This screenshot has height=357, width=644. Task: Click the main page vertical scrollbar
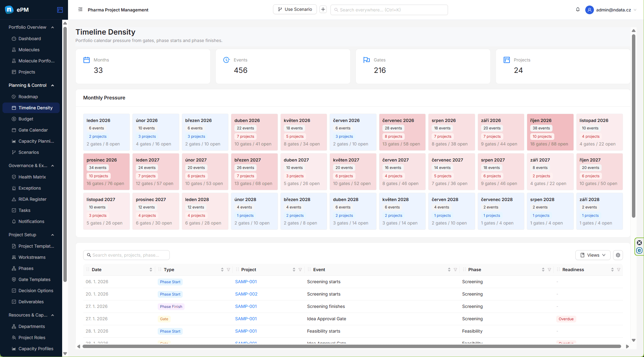click(x=633, y=125)
